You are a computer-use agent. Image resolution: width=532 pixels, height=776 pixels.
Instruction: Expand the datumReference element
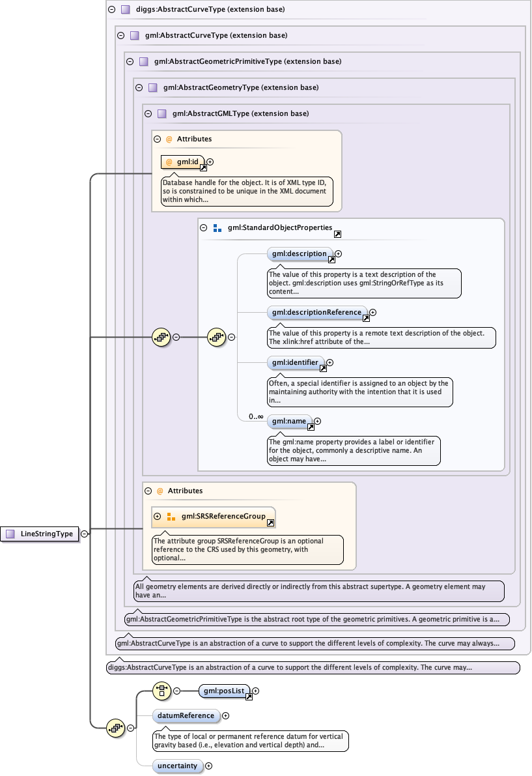pos(225,715)
